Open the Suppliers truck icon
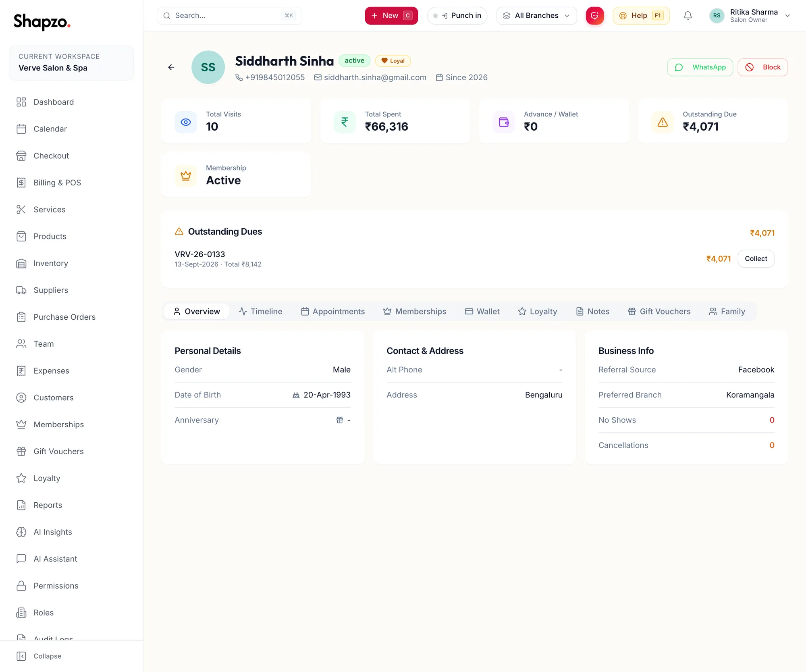Screen dimensions: 806x672 (21, 290)
